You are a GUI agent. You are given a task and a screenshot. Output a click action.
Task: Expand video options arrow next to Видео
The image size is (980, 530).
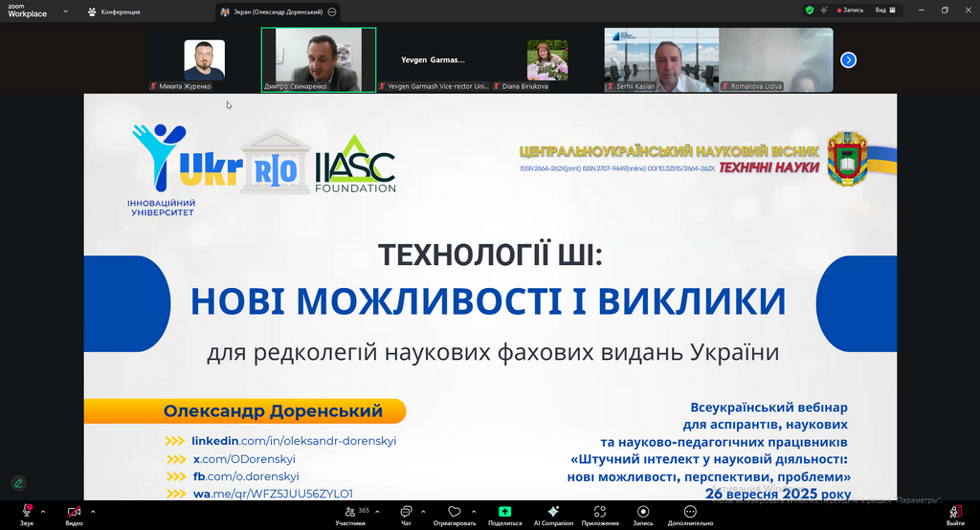pyautogui.click(x=95, y=510)
